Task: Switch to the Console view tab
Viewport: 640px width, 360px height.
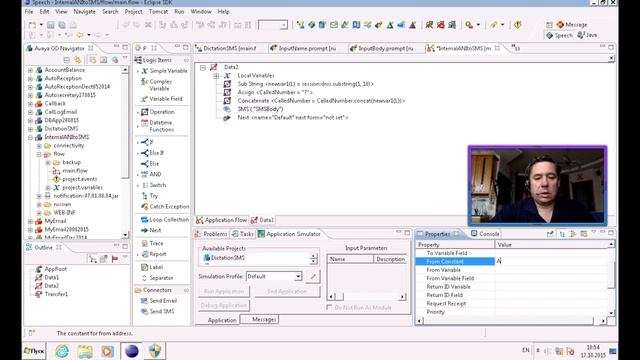Action: [x=485, y=234]
